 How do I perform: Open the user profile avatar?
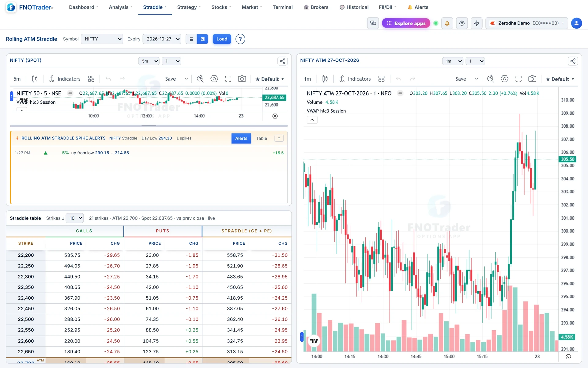coord(576,23)
